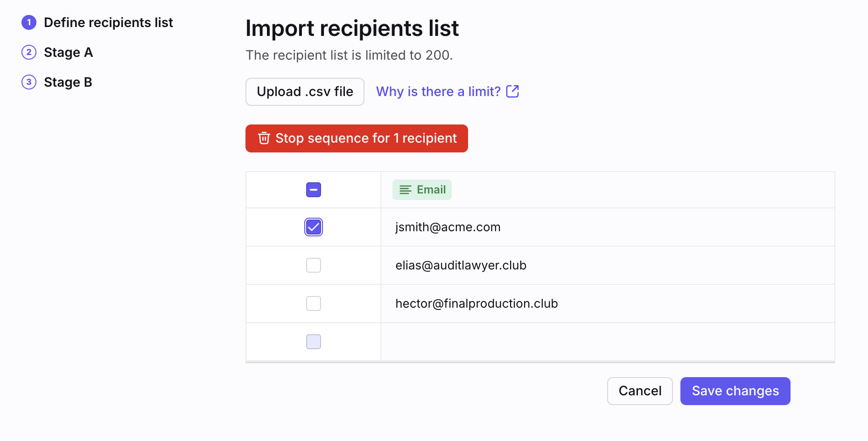Click Upload .csv file button
The width and height of the screenshot is (868, 441).
(x=305, y=92)
